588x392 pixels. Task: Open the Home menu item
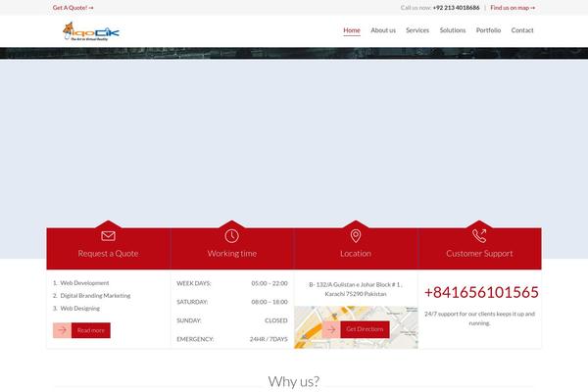352,30
